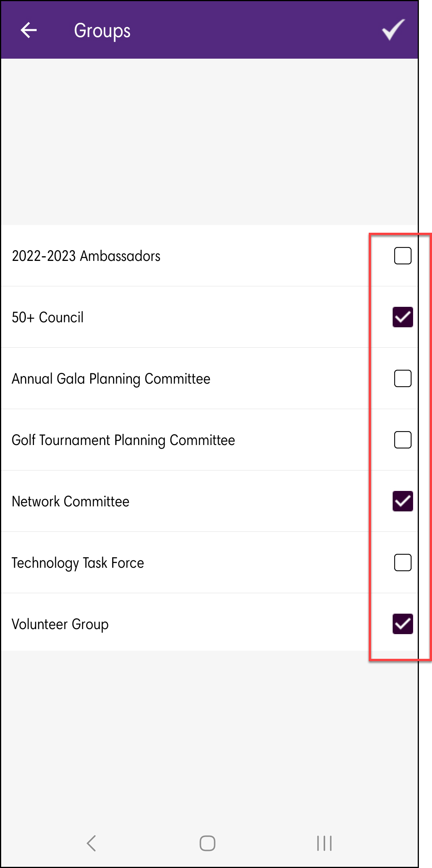Open the Android recent apps icon
Viewport: 432px width, 868px height.
tap(324, 843)
